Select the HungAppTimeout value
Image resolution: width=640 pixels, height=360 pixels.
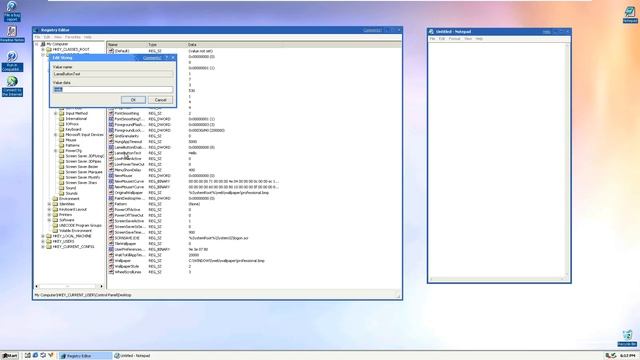point(128,142)
